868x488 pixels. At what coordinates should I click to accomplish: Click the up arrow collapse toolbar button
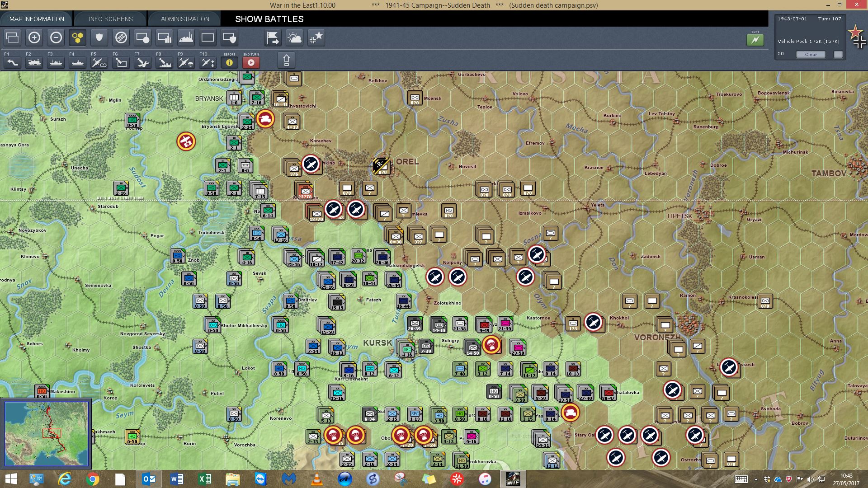pyautogui.click(x=286, y=60)
